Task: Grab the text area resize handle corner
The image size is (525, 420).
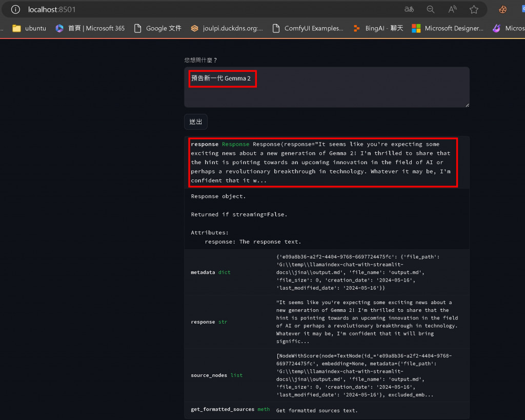Action: [x=467, y=105]
